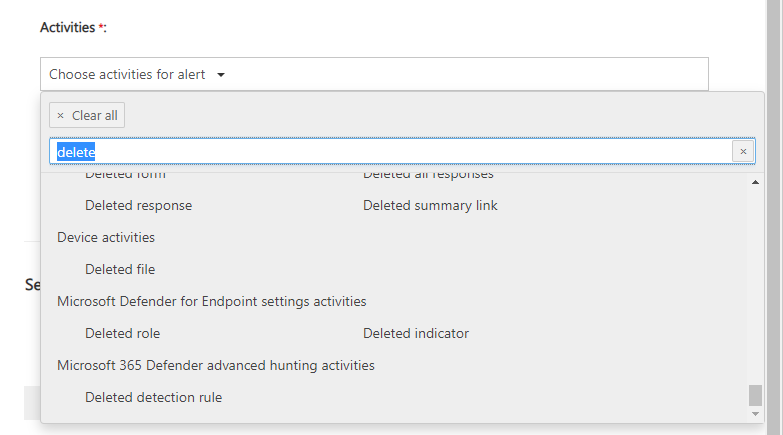The image size is (783, 435).
Task: Clear the search field with the x icon
Action: tap(743, 152)
